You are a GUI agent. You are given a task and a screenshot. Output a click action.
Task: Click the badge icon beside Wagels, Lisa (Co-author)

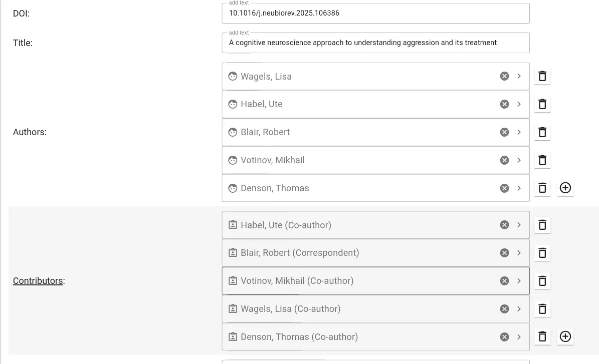[233, 309]
